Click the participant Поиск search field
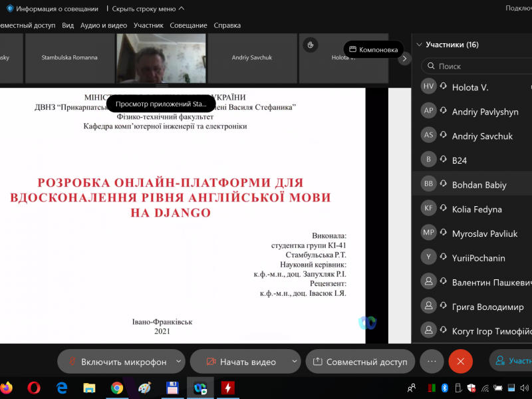The height and width of the screenshot is (399, 532). click(479, 66)
